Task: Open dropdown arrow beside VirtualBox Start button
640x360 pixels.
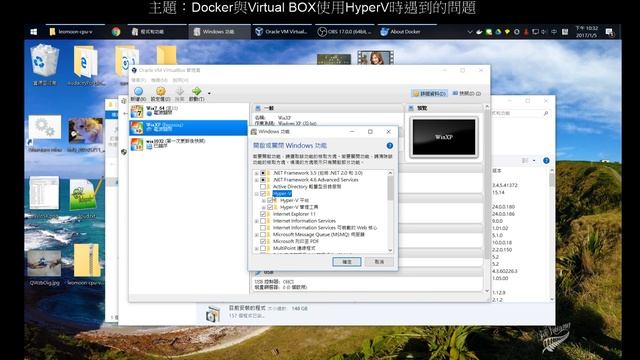Action: [209, 93]
